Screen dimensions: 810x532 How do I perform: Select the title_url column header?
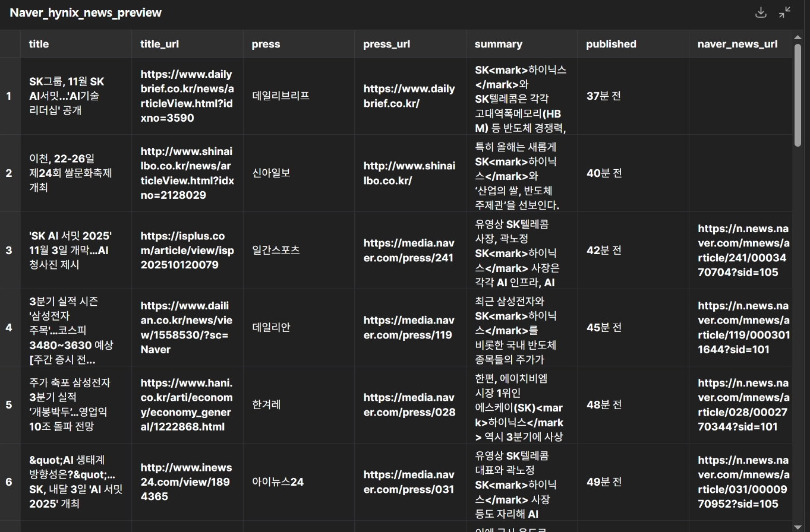pyautogui.click(x=159, y=44)
